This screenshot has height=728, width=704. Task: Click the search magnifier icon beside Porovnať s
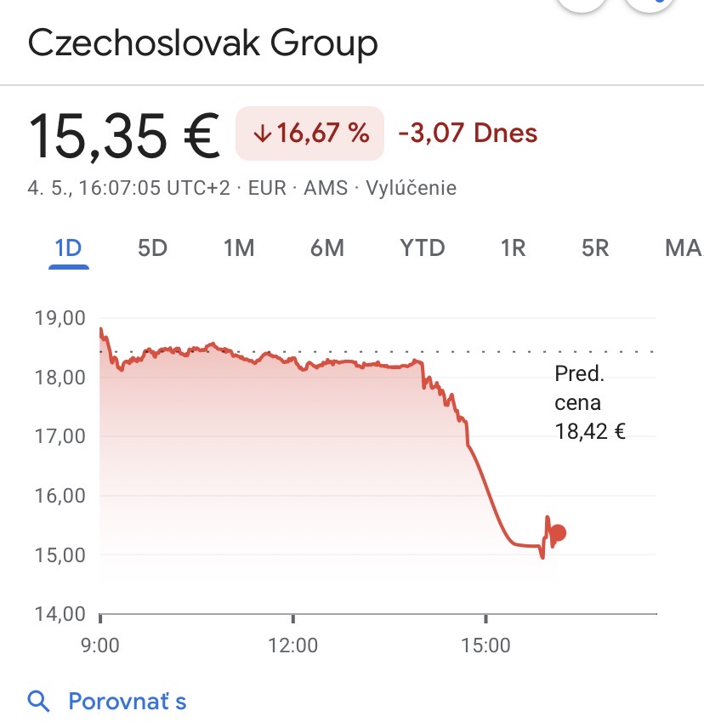(x=38, y=701)
